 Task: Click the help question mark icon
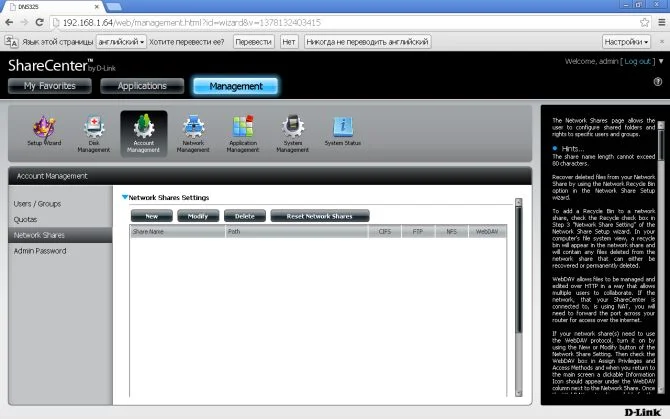[x=658, y=82]
